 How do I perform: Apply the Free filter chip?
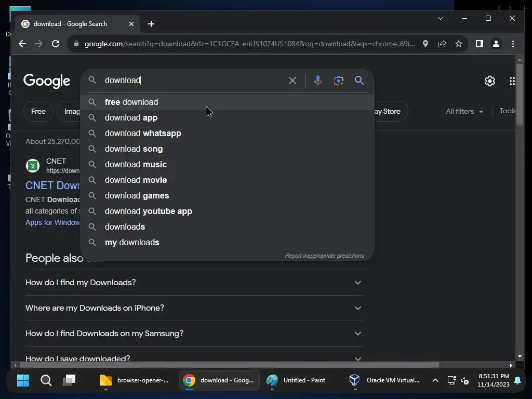coord(38,111)
